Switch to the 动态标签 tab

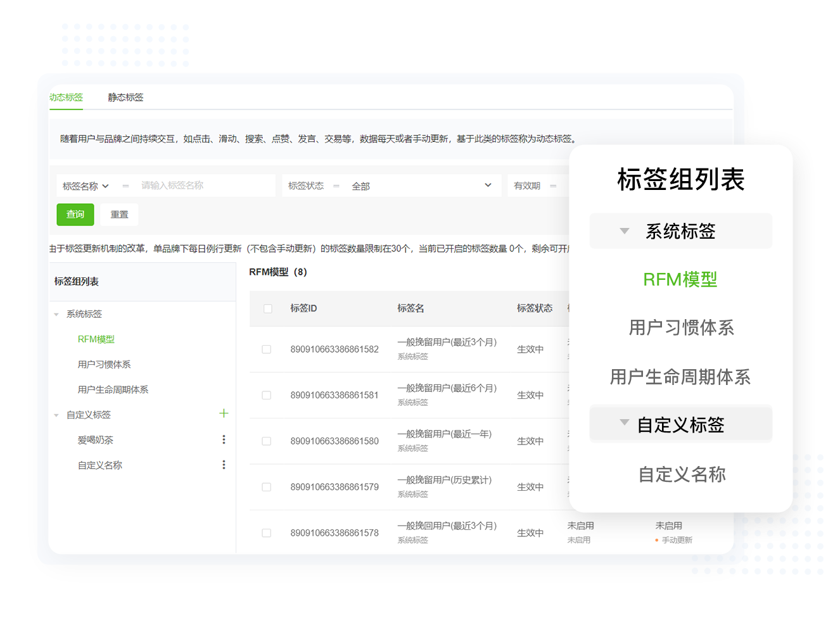coord(67,98)
